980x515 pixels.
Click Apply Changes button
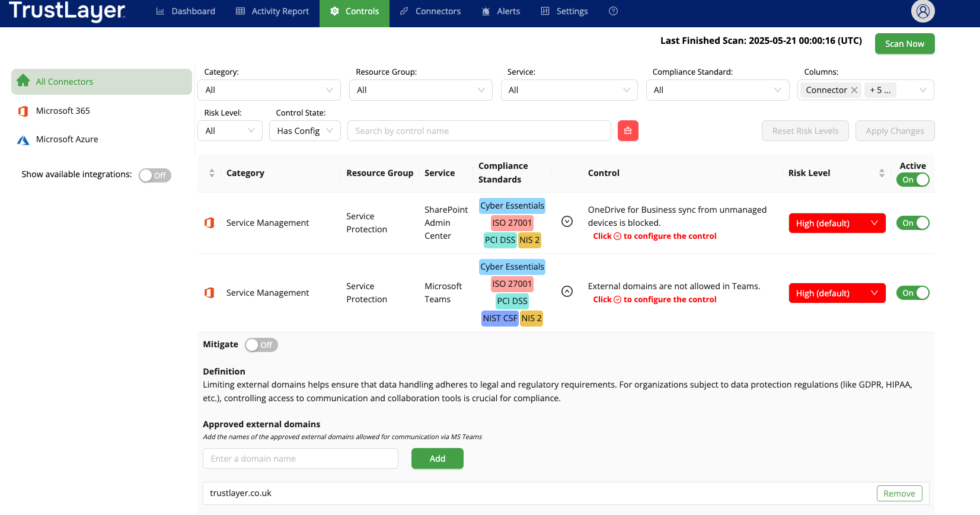(895, 131)
